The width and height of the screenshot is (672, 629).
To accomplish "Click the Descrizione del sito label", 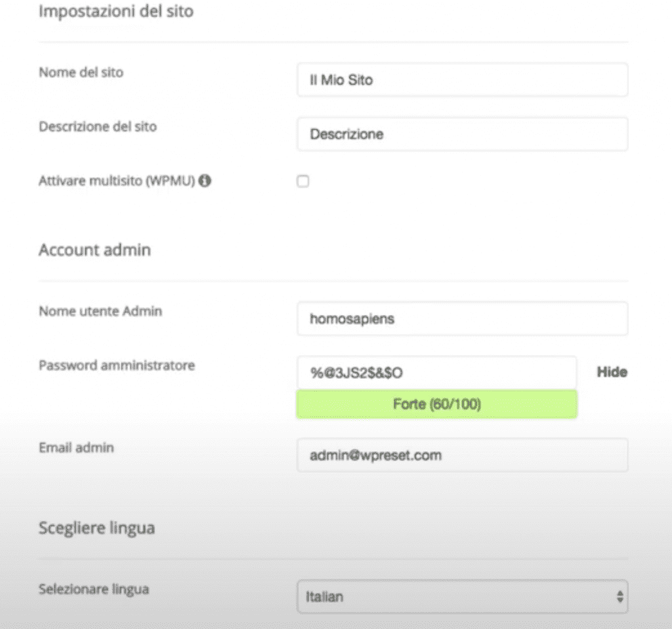I will coord(98,127).
